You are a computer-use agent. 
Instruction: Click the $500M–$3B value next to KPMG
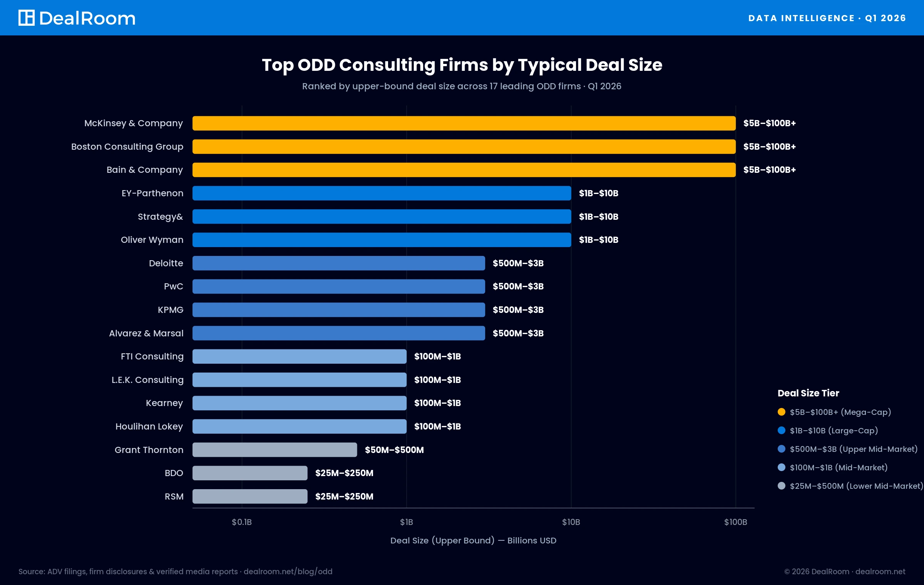point(518,310)
